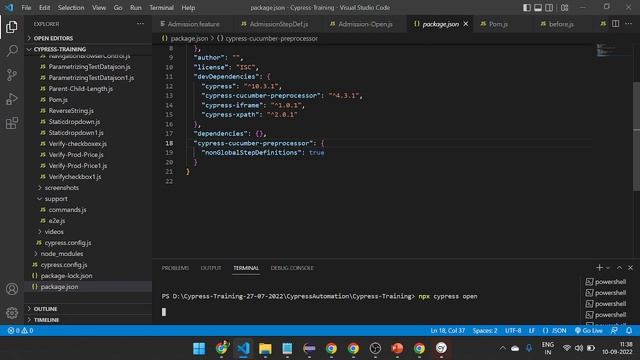Open Verify-Prod-Price.js in the explorer
Viewport: 640px width, 360px height.
click(x=76, y=155)
